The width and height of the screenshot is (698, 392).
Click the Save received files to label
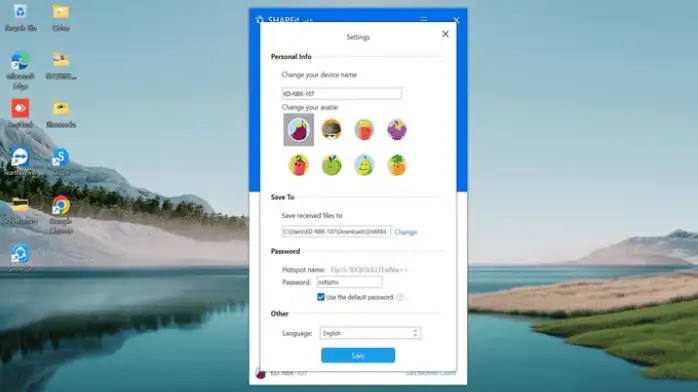click(312, 215)
